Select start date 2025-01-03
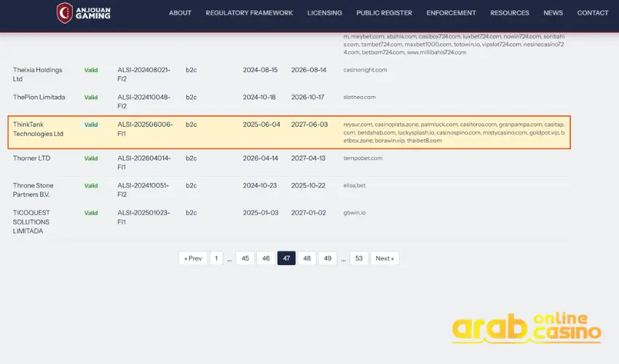This screenshot has height=364, width=619. coord(261,213)
